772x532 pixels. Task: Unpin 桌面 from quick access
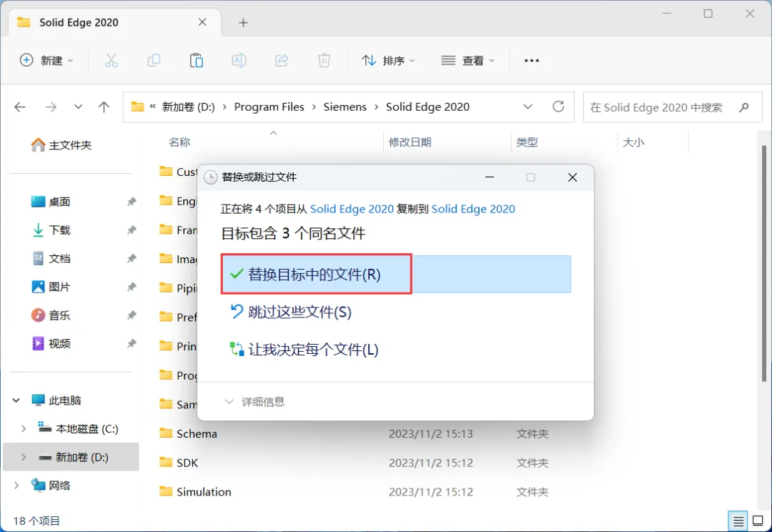(x=132, y=202)
